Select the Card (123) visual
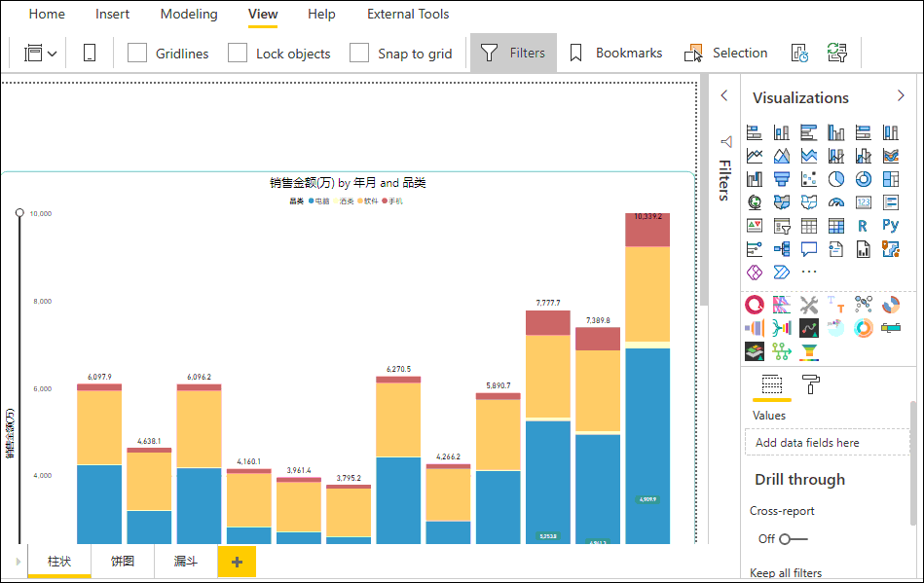 point(864,202)
